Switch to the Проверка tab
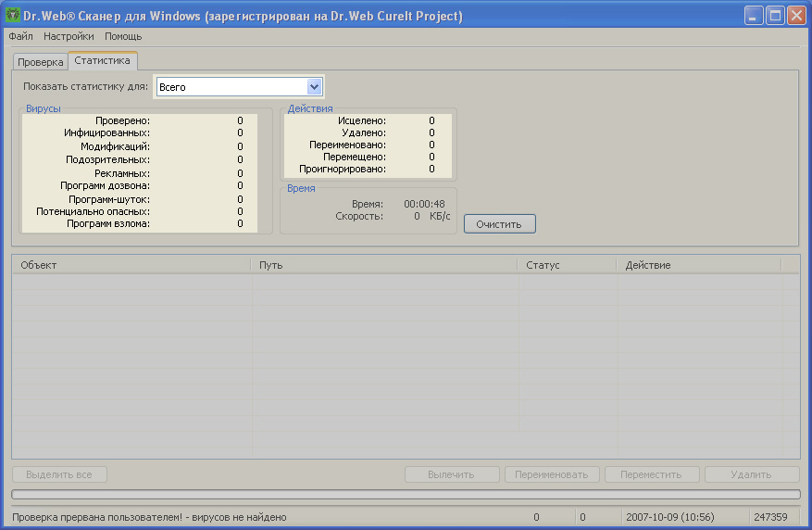 point(41,62)
